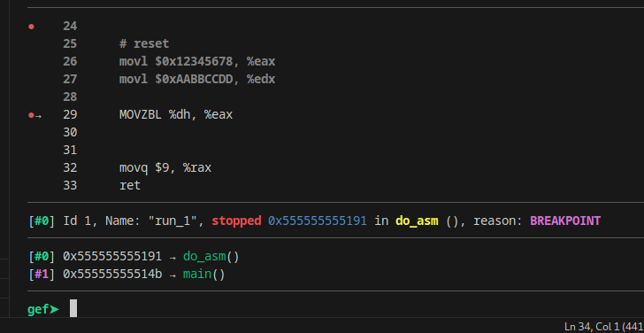Image resolution: width=644 pixels, height=333 pixels.
Task: Click the red stopped status word
Action: (x=236, y=221)
